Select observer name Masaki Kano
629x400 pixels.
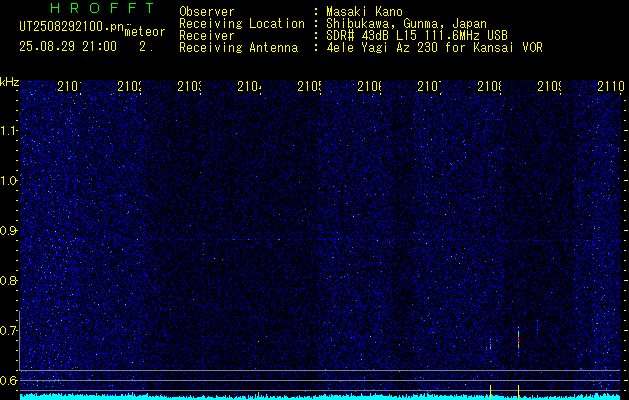pyautogui.click(x=364, y=12)
